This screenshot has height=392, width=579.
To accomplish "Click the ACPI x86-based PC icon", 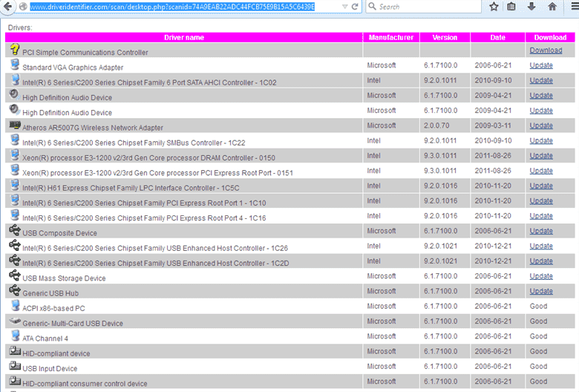I will click(15, 306).
